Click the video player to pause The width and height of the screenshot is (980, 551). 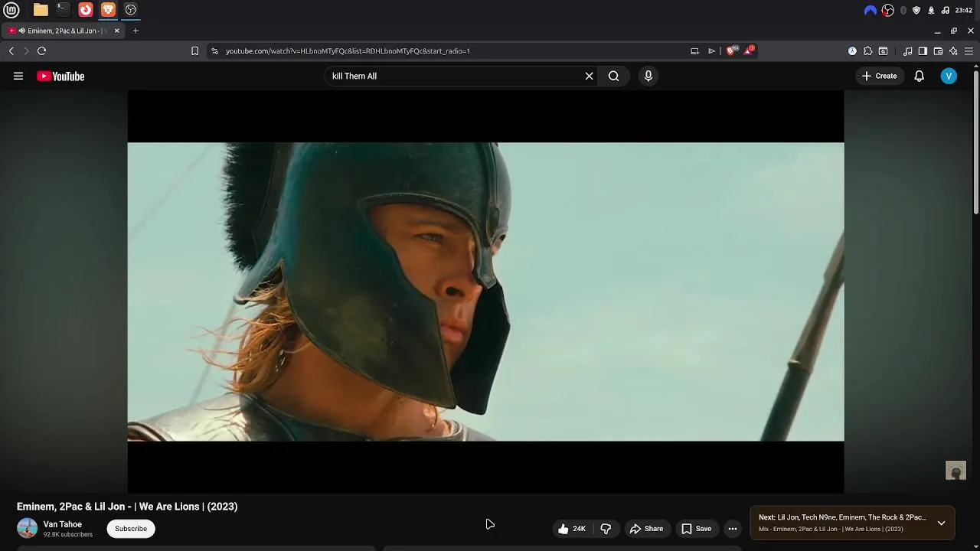coord(485,292)
